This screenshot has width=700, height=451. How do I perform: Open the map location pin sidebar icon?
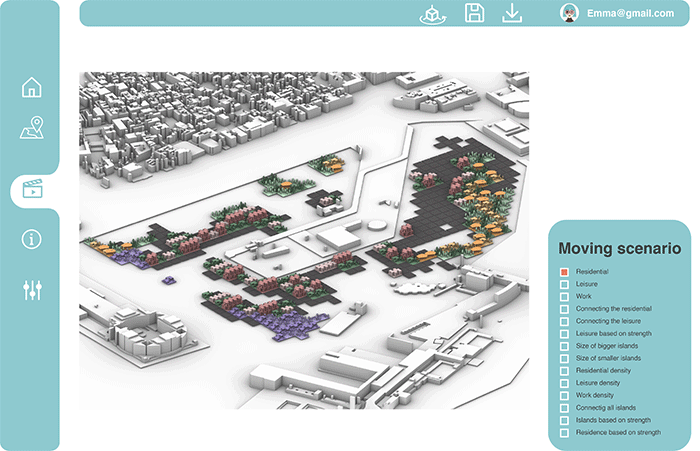[x=32, y=129]
